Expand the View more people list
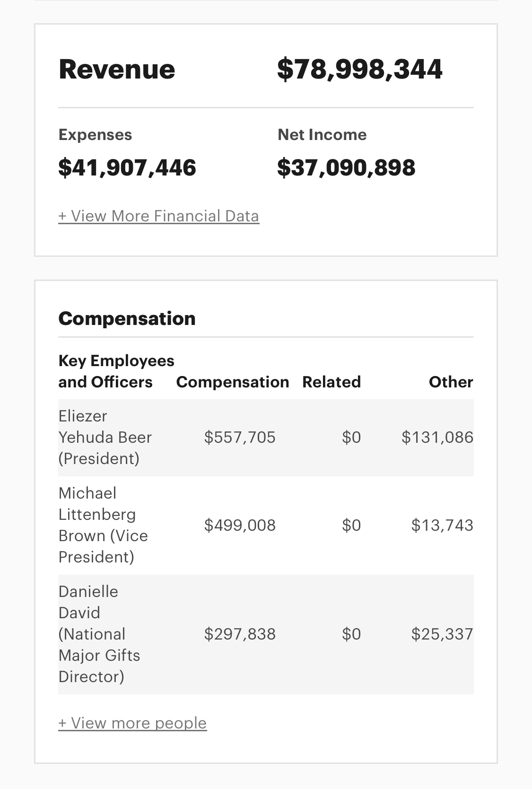This screenshot has width=532, height=789. pos(132,723)
